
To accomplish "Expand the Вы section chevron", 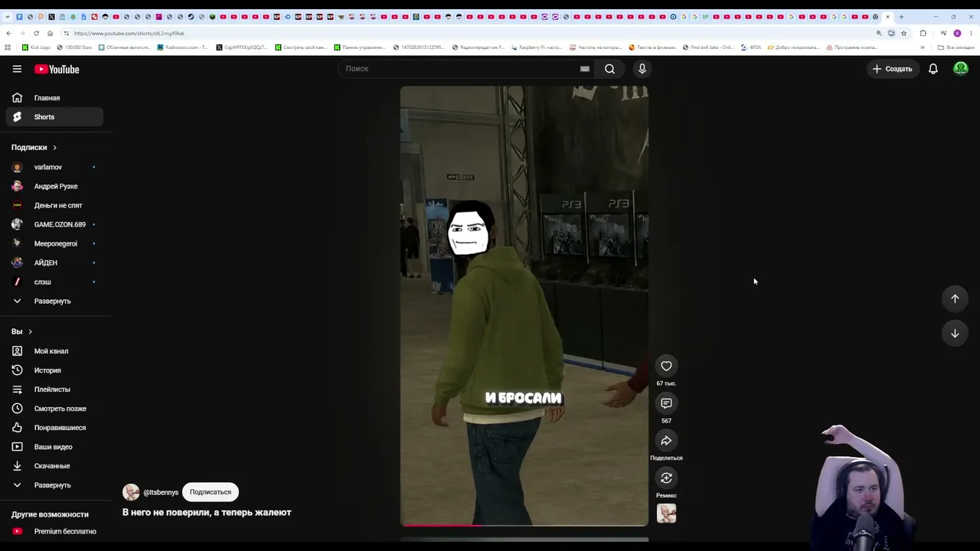I will [x=30, y=331].
